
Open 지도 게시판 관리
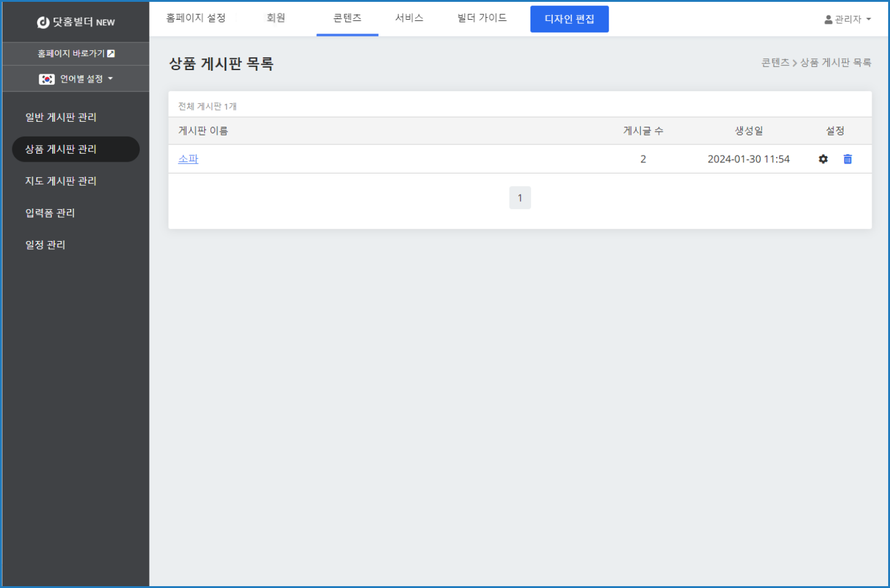tap(61, 181)
